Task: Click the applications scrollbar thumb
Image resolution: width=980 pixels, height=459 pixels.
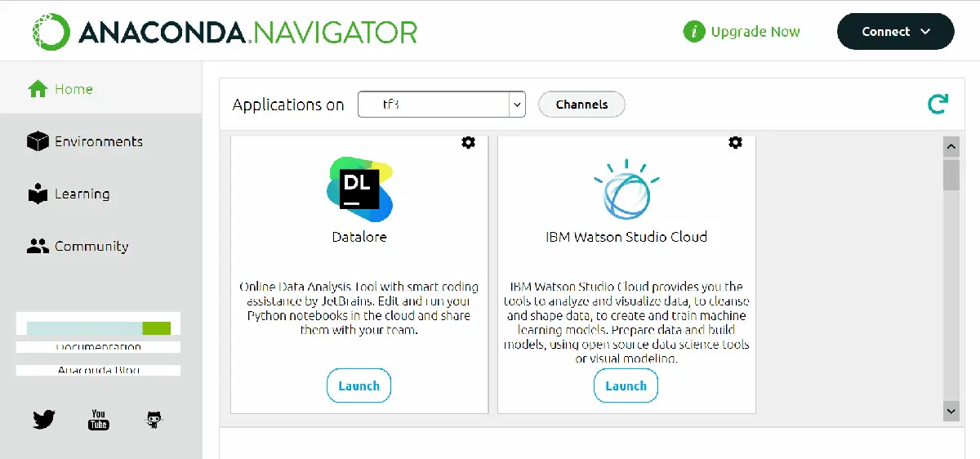Action: 951,175
